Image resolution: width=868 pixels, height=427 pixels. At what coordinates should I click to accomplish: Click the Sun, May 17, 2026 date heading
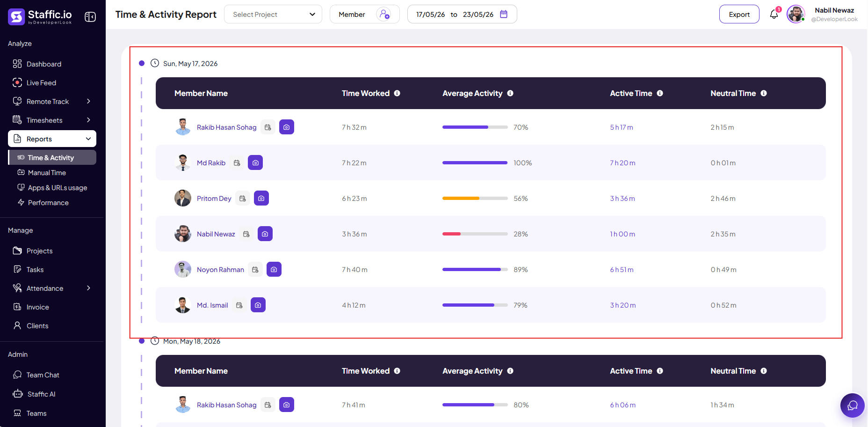pos(190,63)
